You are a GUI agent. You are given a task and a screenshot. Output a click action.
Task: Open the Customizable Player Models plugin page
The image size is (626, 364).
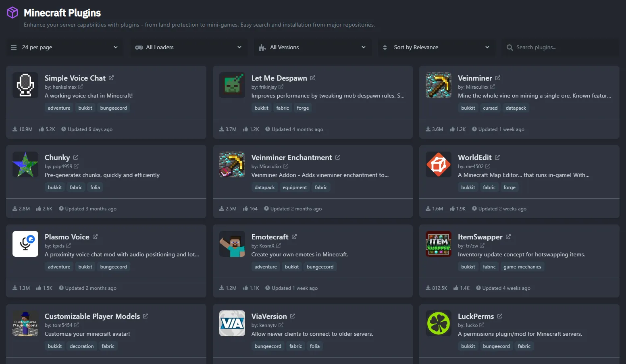click(x=92, y=316)
